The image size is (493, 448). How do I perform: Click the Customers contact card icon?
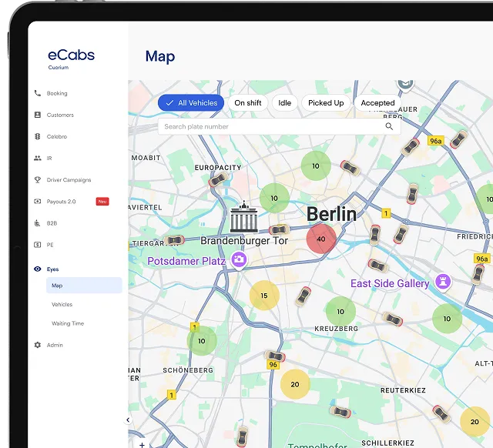click(38, 115)
